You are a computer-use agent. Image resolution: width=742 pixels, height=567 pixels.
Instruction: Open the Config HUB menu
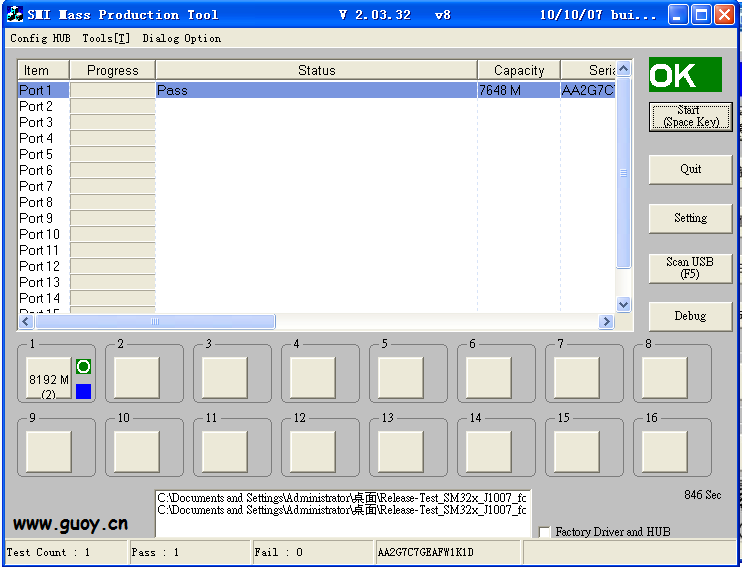[x=40, y=38]
